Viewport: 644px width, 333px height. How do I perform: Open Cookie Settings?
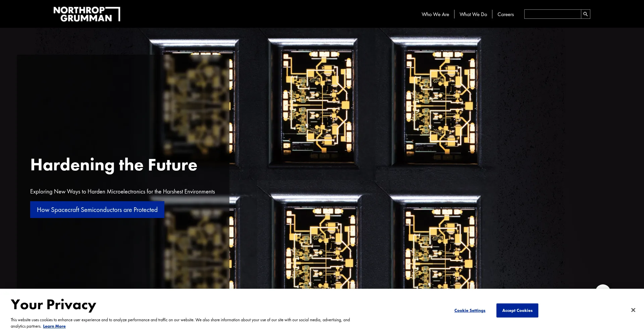tap(470, 310)
